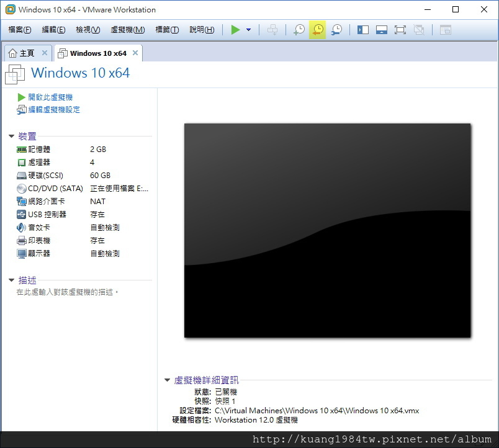Click the console view toolbar icon
499x448 pixels.
point(446,30)
